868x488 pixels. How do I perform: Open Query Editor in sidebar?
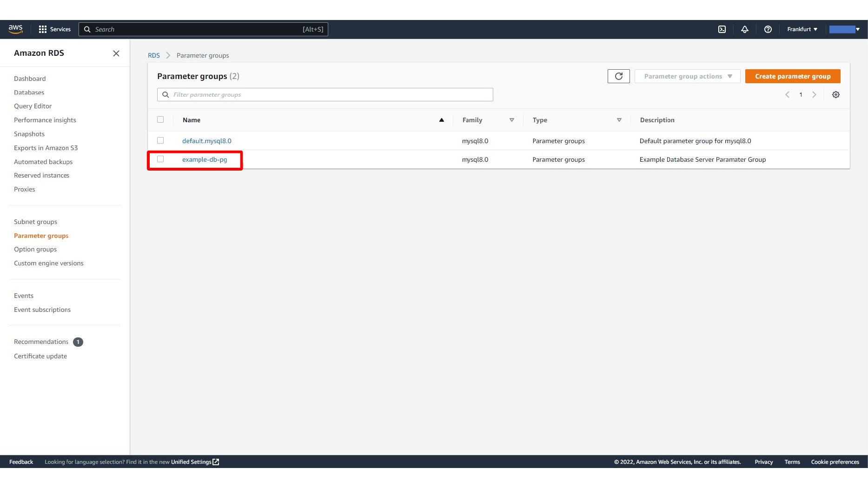pyautogui.click(x=33, y=106)
